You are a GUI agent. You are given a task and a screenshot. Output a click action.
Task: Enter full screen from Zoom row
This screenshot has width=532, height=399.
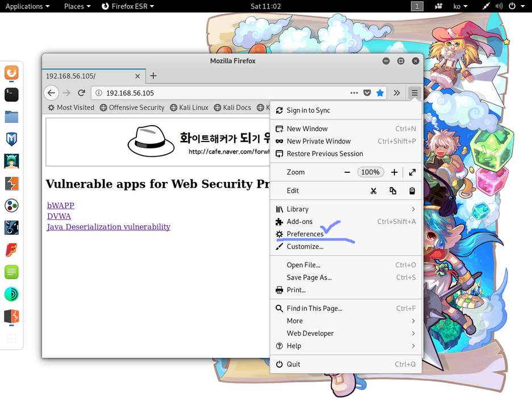click(x=412, y=172)
